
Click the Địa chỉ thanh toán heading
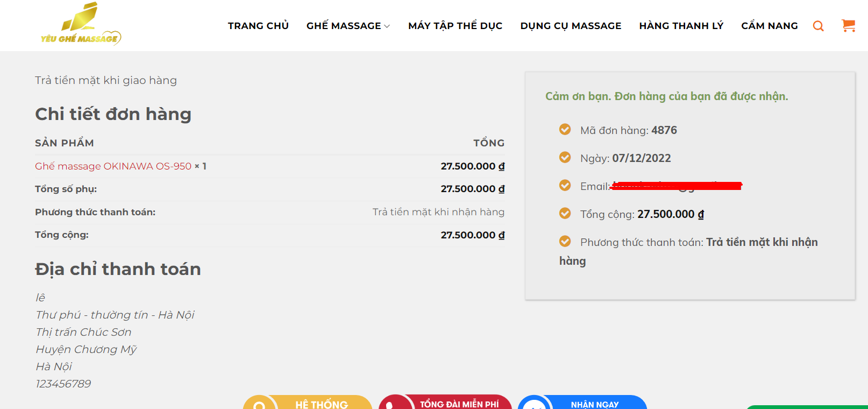(118, 269)
